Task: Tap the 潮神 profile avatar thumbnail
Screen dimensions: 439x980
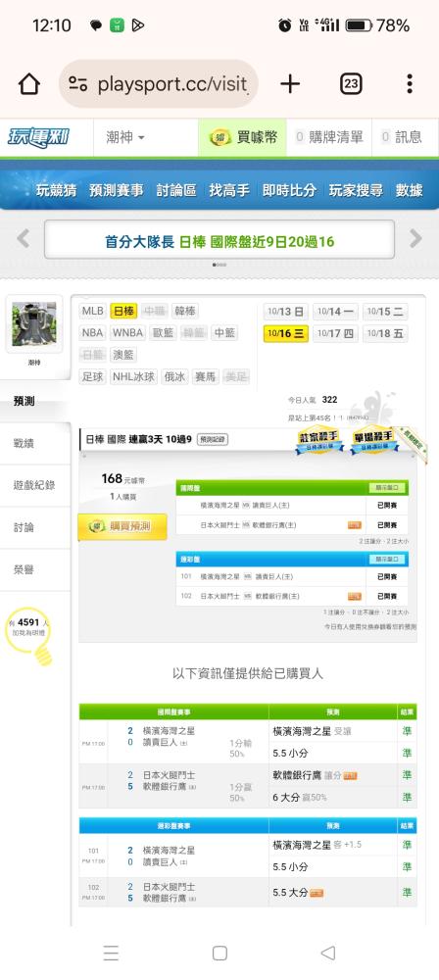Action: click(x=33, y=323)
